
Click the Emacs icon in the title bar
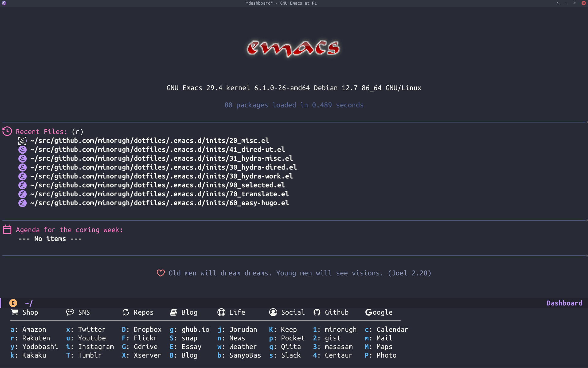(x=4, y=3)
